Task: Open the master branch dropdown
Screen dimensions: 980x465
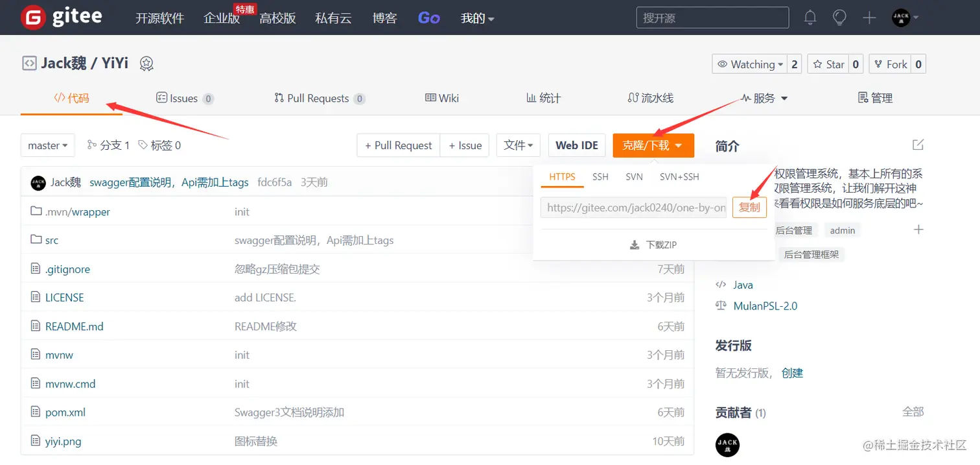Action: tap(48, 145)
